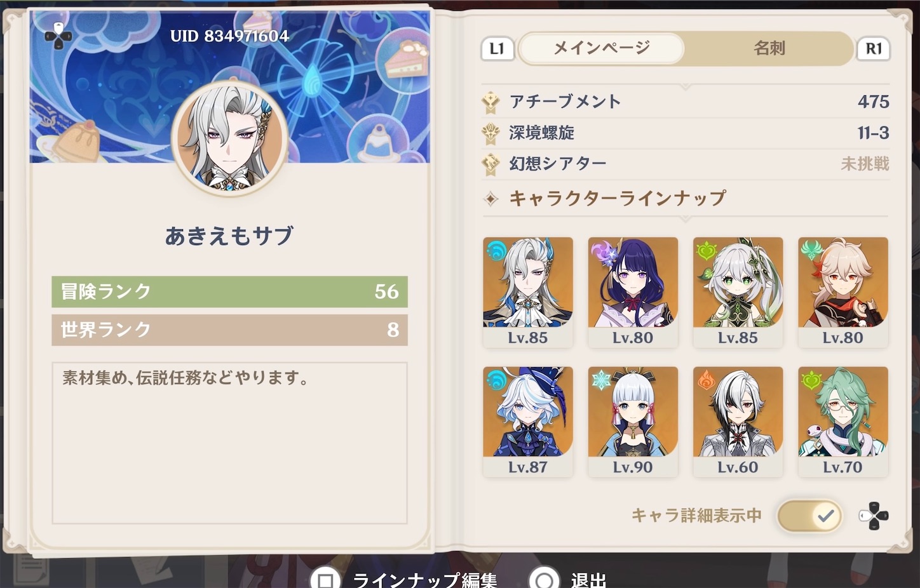The height and width of the screenshot is (588, 920).
Task: Select the Lv.87 Furina character card
Action: coord(528,422)
